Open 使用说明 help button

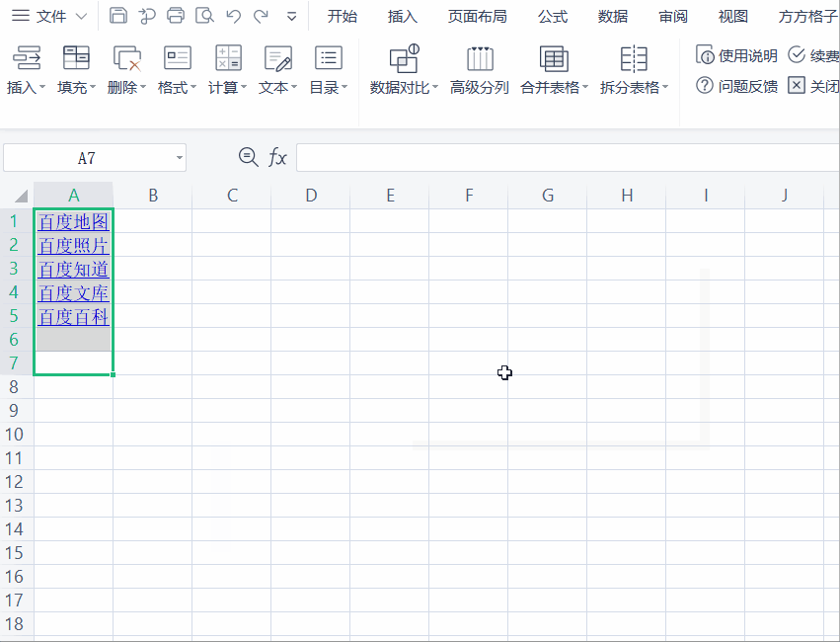(736, 55)
